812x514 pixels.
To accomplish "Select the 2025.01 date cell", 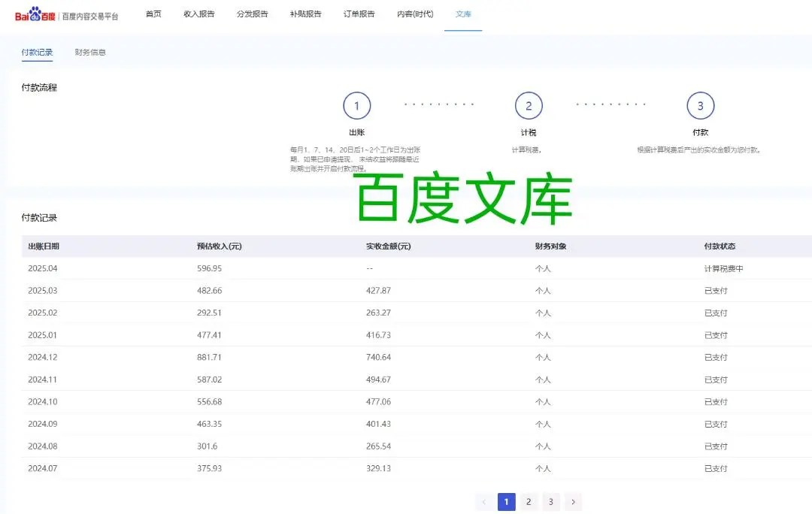I will (42, 335).
